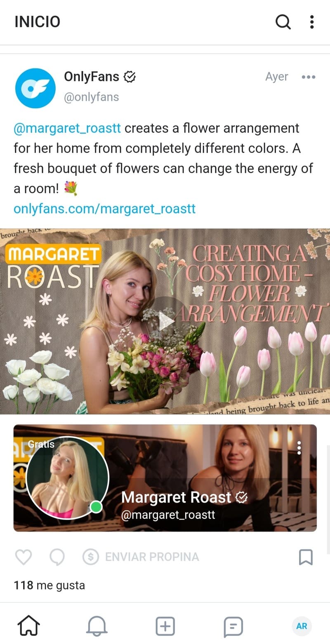Image resolution: width=330 pixels, height=644 pixels.
Task: Open comments with the speech bubble icon
Action: click(x=57, y=557)
